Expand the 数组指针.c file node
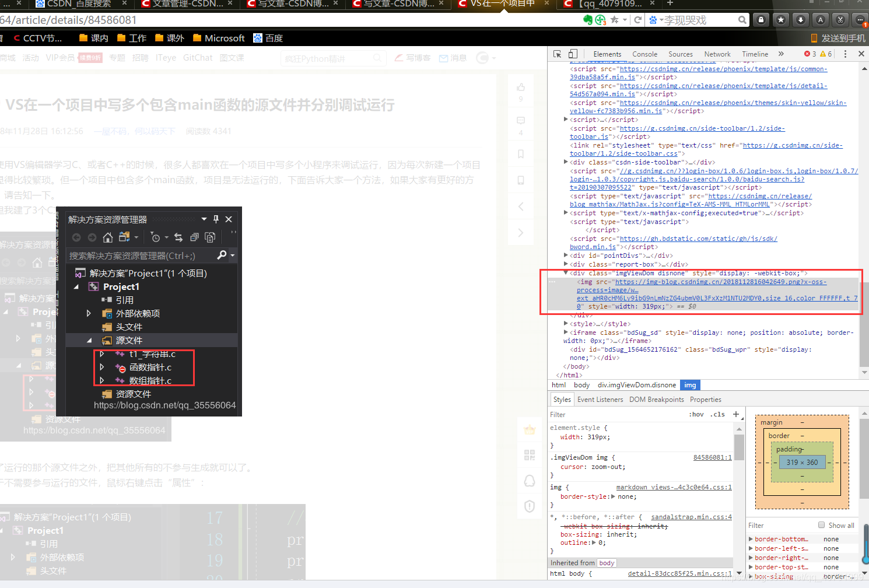 (x=102, y=380)
